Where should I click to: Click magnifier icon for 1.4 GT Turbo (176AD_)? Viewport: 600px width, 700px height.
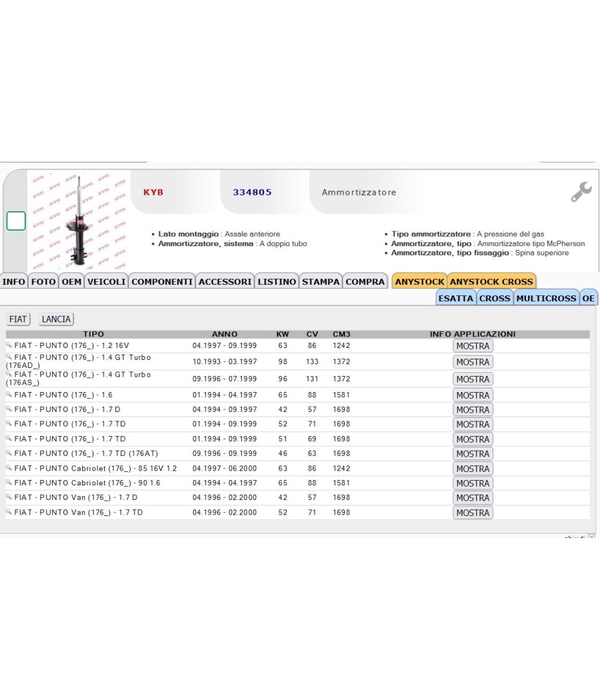coord(9,356)
